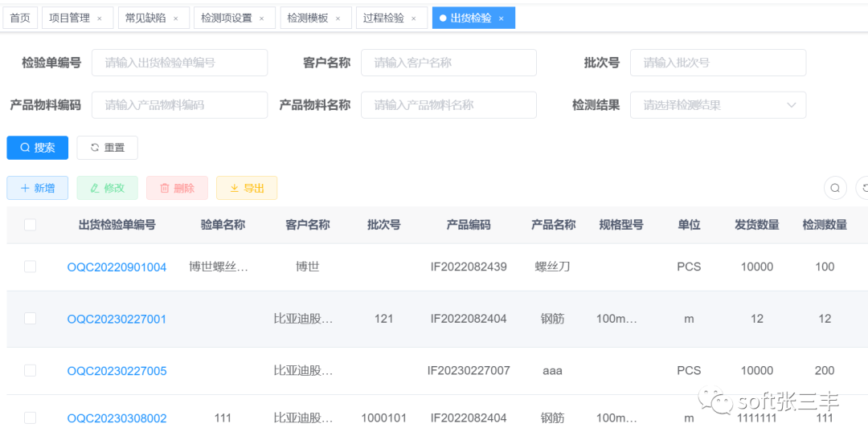
Task: Close the 检测项设置 tab
Action: (x=261, y=18)
